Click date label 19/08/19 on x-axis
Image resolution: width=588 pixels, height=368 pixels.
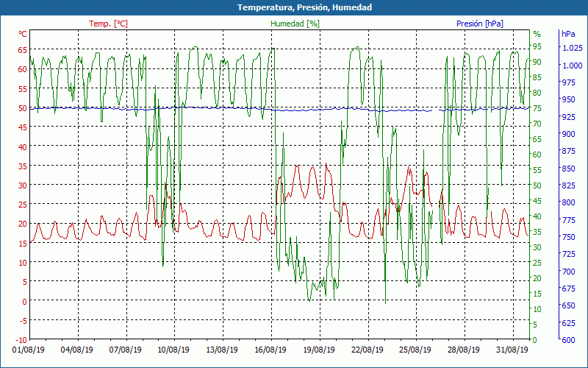click(x=319, y=350)
